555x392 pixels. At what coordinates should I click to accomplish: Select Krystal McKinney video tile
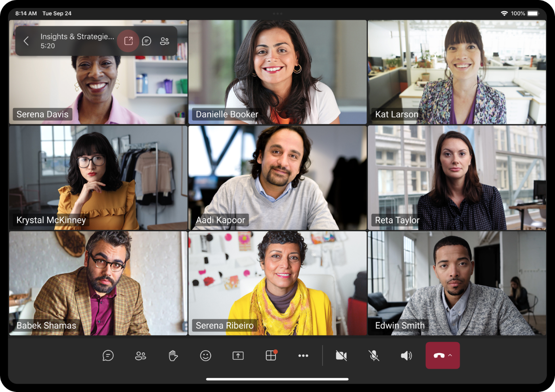(x=98, y=178)
